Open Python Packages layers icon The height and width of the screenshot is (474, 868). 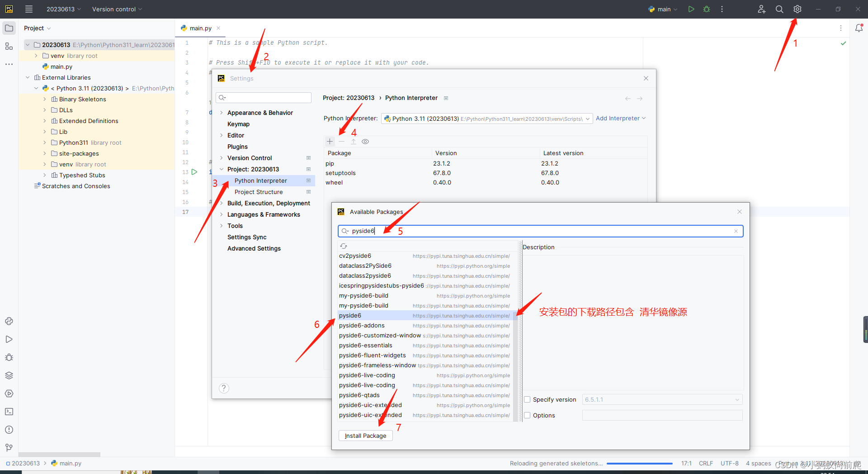(x=9, y=375)
